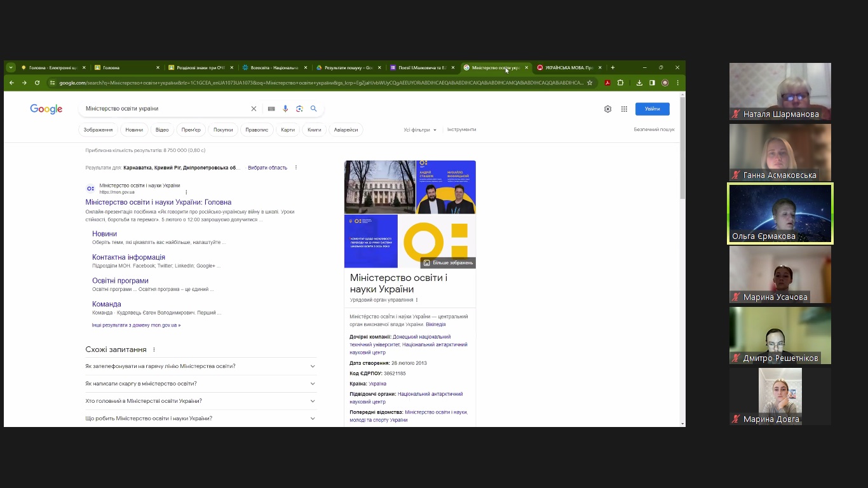Expand 'Хто головний в Міністерстві освіти' question

201,401
